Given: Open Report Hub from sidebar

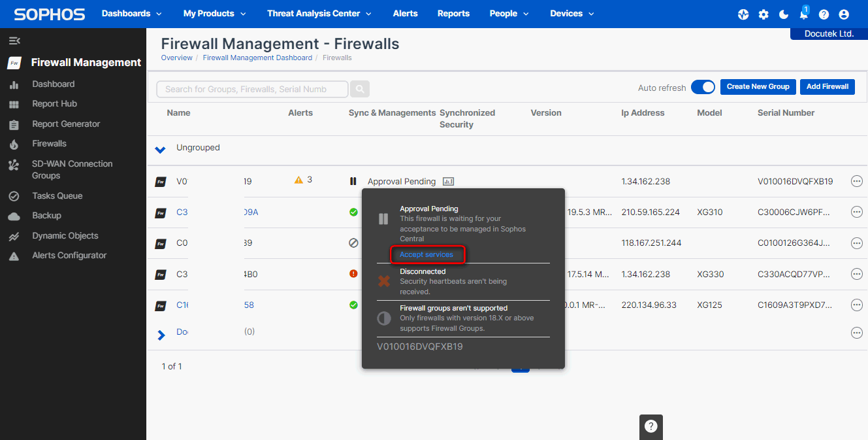Looking at the screenshot, I should pos(55,103).
